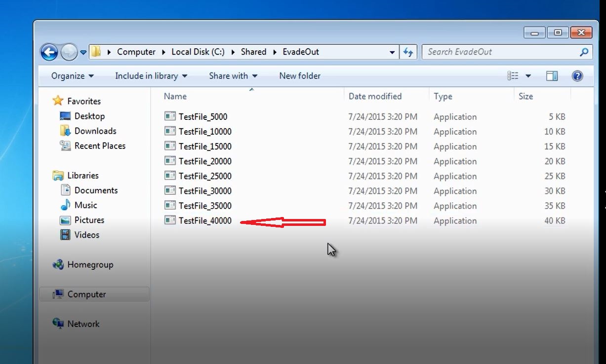606x364 pixels.
Task: Select the TestFile_30000 application icon
Action: coord(170,191)
